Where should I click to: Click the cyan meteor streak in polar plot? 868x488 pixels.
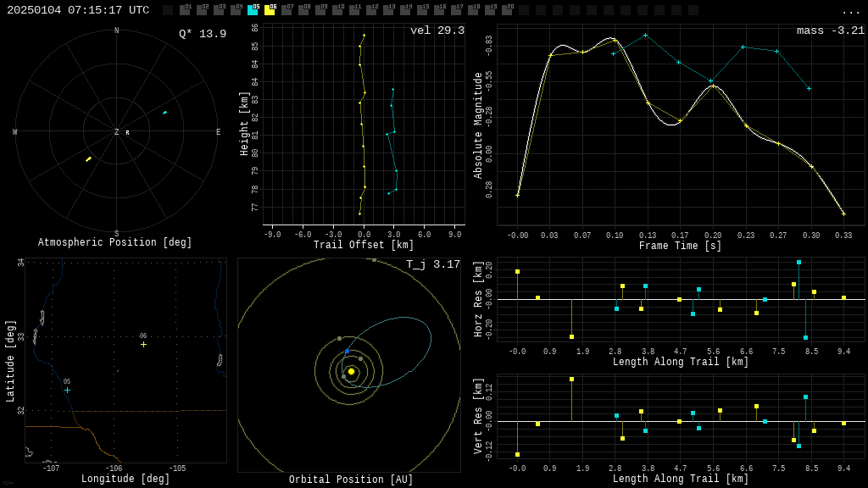pyautogui.click(x=164, y=112)
